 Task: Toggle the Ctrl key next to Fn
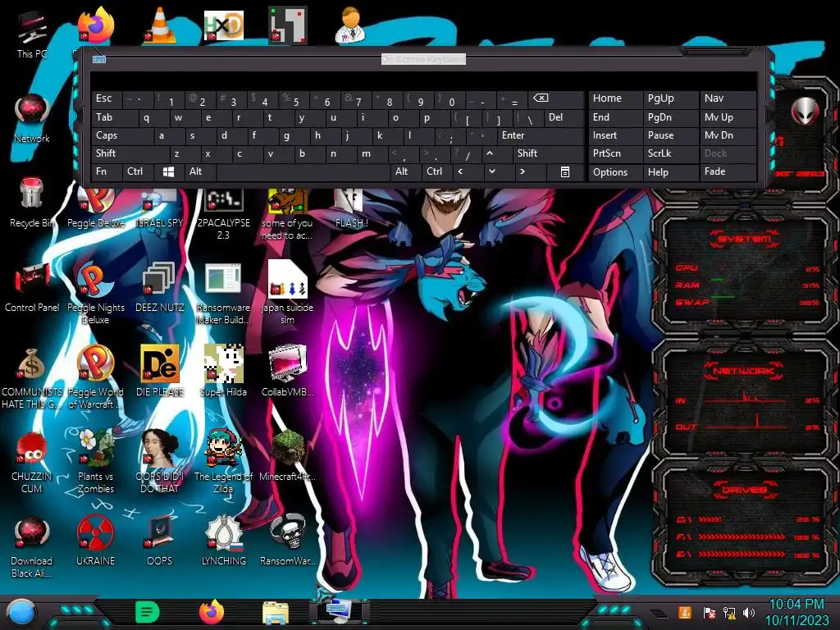[x=138, y=172]
